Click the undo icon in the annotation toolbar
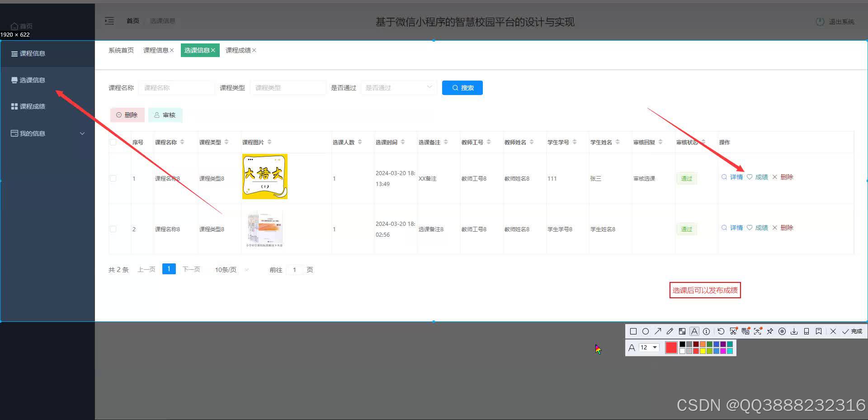 click(x=721, y=331)
